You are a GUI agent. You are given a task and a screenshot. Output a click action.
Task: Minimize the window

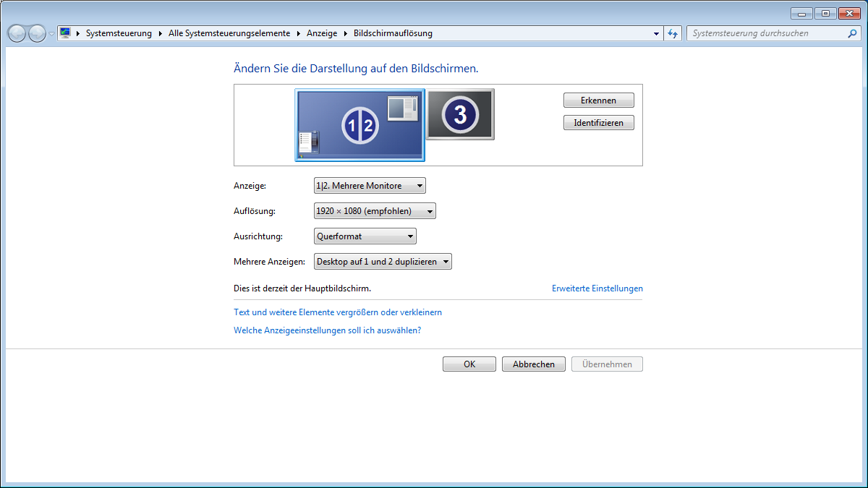coord(801,13)
